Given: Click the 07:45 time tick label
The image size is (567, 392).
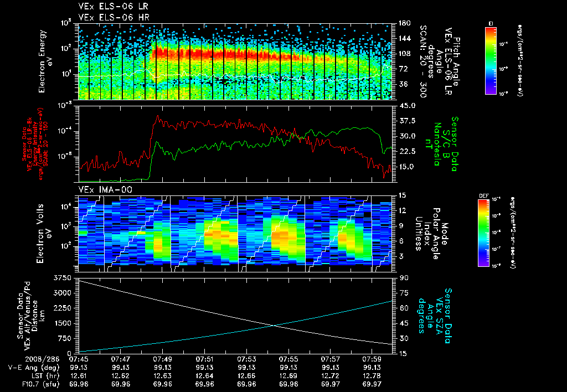Looking at the screenshot, I should tap(79, 359).
